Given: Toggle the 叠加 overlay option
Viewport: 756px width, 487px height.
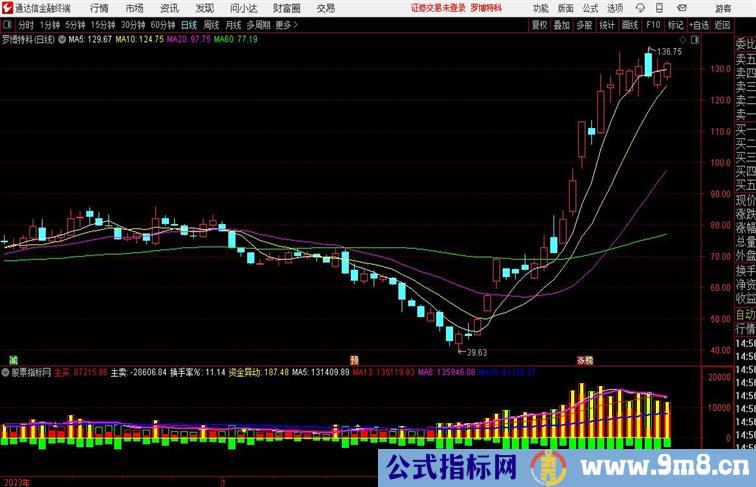Looking at the screenshot, I should coord(561,25).
